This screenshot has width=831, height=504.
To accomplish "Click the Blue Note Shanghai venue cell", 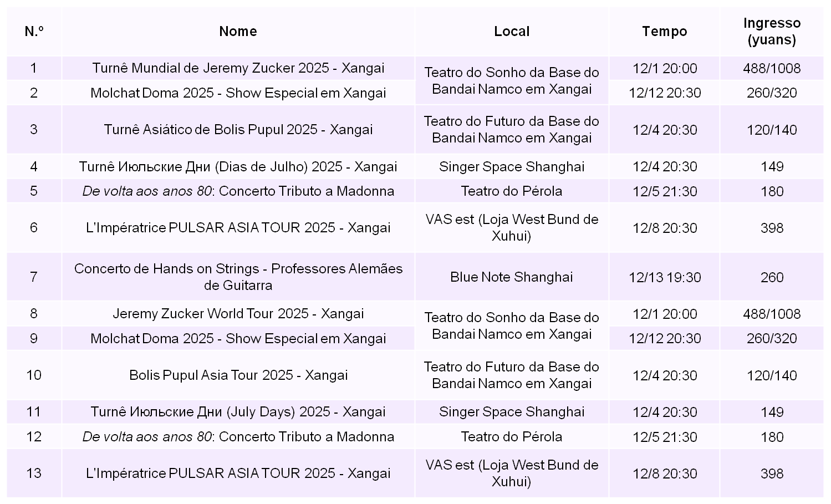I will coord(511,277).
